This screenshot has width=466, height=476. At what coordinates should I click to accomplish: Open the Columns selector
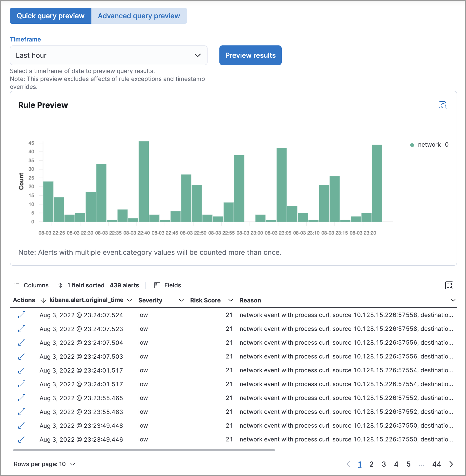coord(32,285)
